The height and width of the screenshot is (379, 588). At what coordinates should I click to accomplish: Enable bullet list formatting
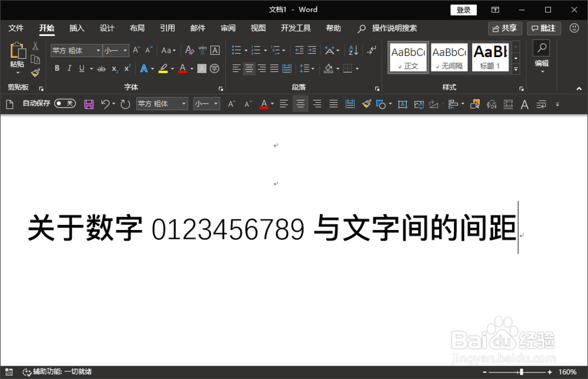click(236, 50)
